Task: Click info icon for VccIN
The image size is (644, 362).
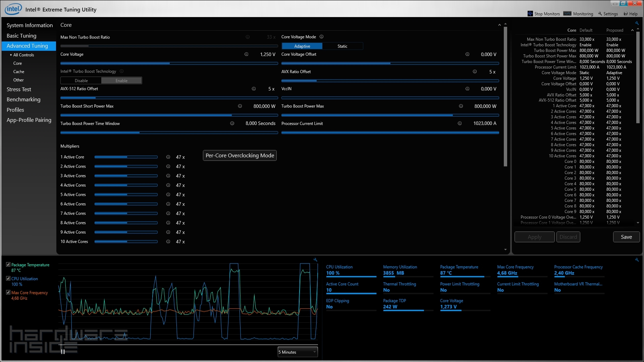Action: click(x=467, y=89)
